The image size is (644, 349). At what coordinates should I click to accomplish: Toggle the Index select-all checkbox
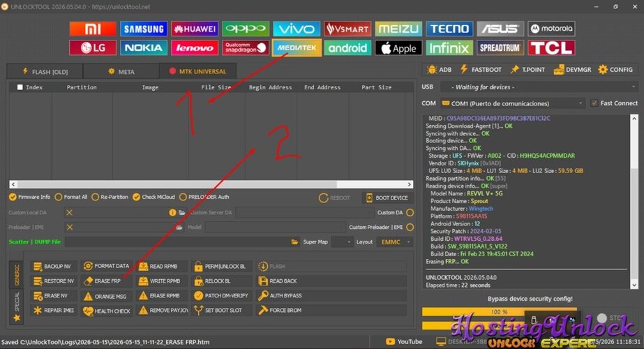click(x=20, y=87)
